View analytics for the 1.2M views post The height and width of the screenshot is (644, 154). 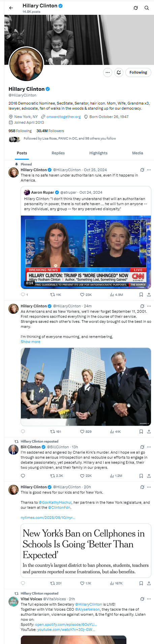(x=116, y=476)
